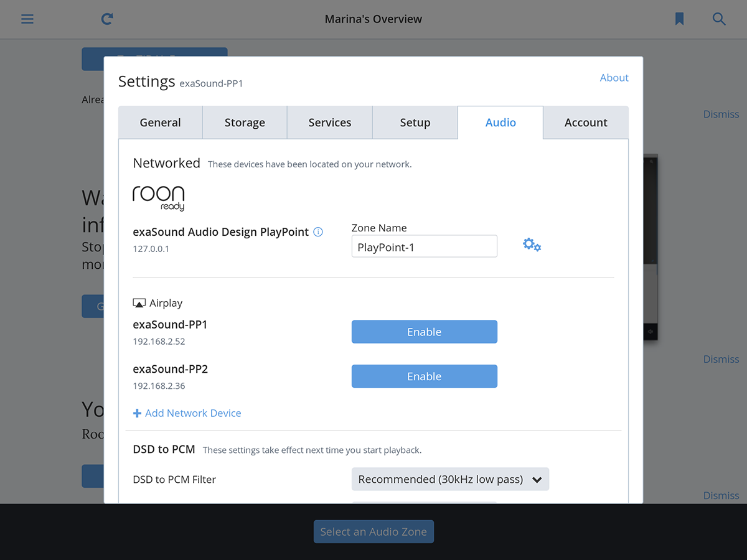The height and width of the screenshot is (560, 747).
Task: Select the Audio tab
Action: [x=500, y=123]
